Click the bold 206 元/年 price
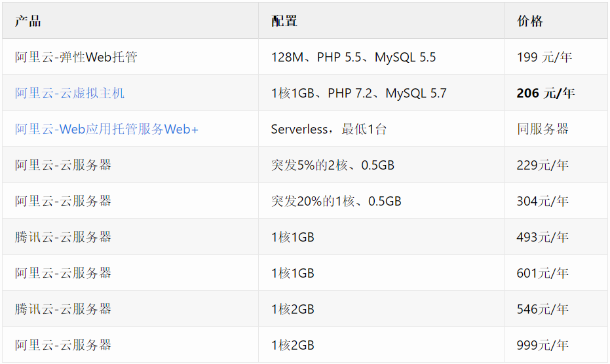 545,93
